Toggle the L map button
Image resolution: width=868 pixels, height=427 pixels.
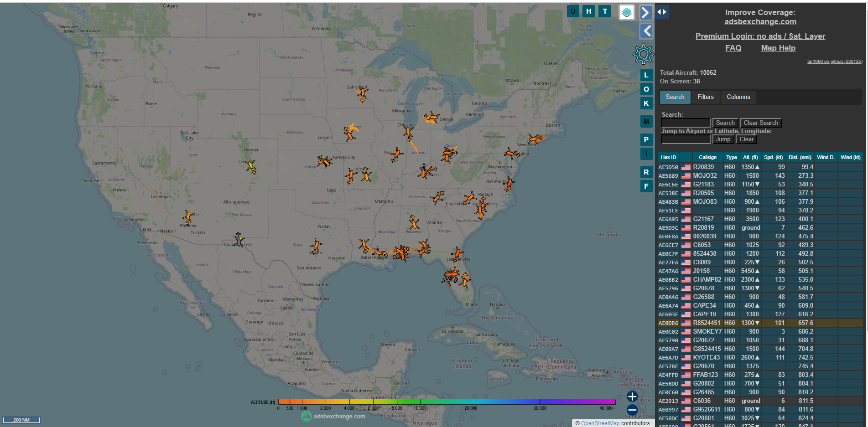(x=646, y=75)
